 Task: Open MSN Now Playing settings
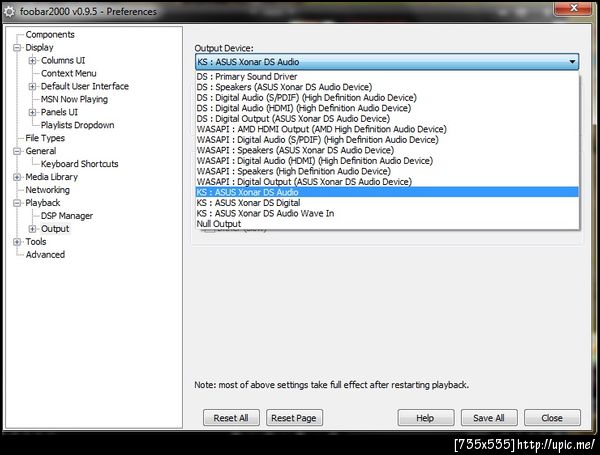(x=74, y=99)
